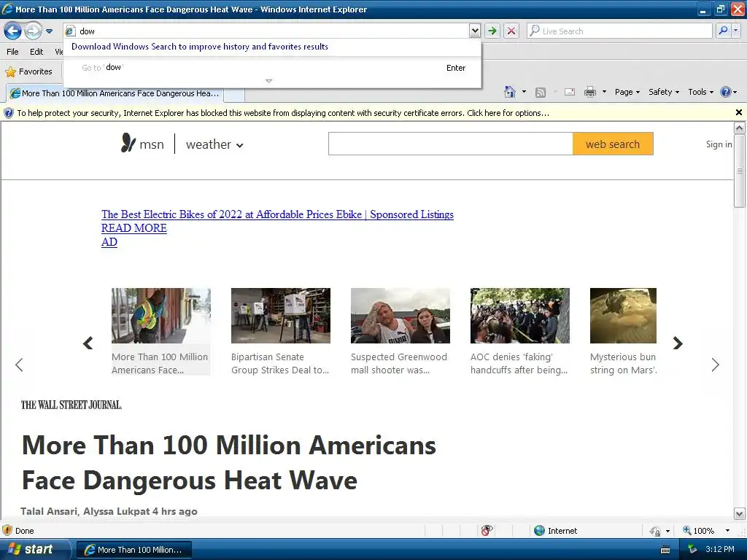Click the pop-up blocker status icon
The width and height of the screenshot is (747, 560).
pyautogui.click(x=486, y=530)
